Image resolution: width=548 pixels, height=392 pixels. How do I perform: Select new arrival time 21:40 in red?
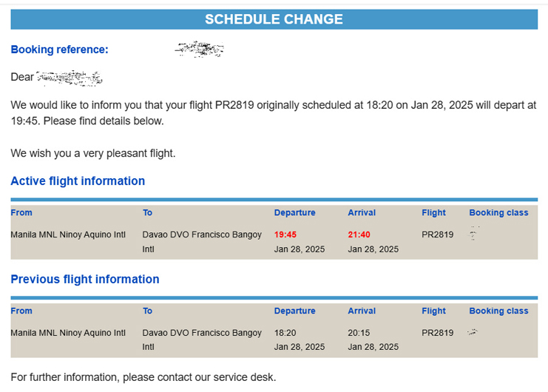[359, 234]
